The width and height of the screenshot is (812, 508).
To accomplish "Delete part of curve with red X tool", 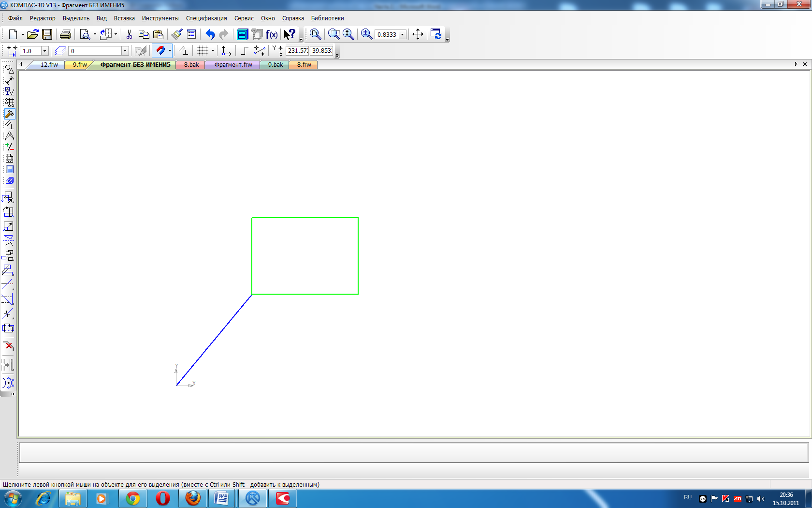I will coord(8,346).
